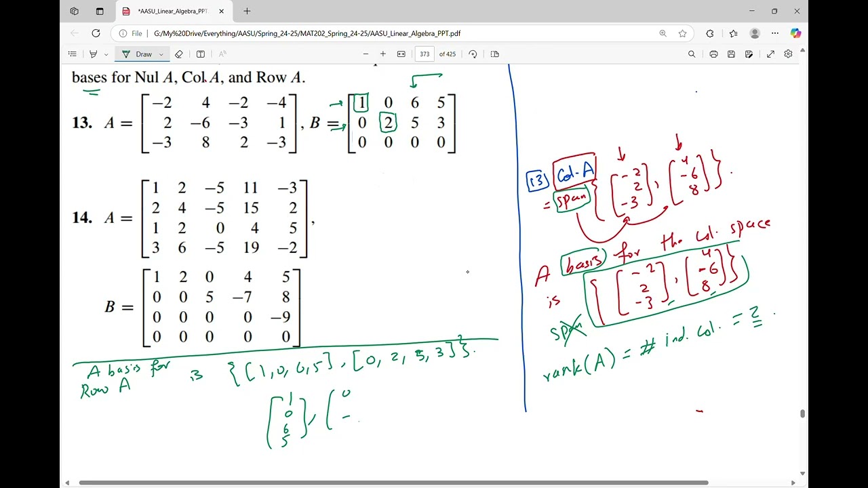Open PDF viewer settings gear
This screenshot has width=868, height=488.
tap(788, 54)
